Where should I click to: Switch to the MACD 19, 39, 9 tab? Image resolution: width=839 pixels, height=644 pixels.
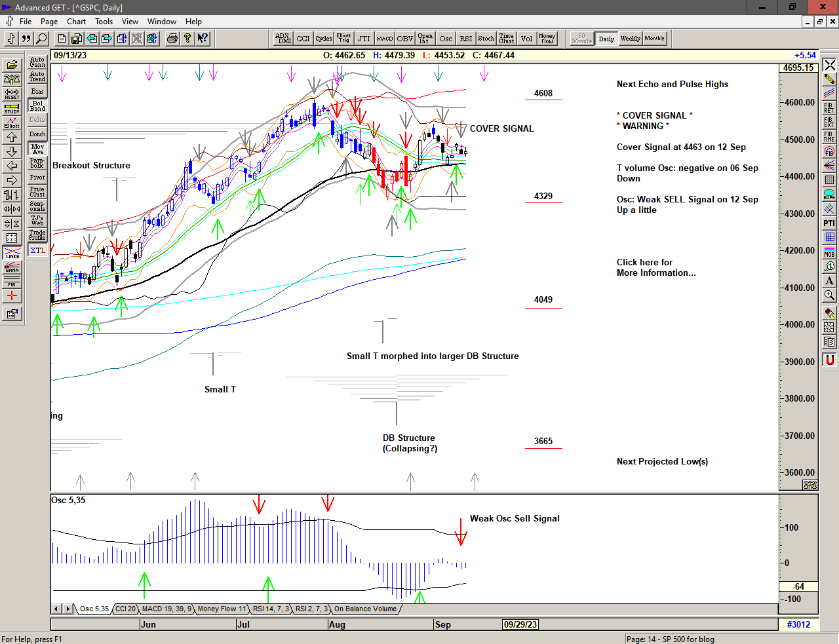(166, 609)
